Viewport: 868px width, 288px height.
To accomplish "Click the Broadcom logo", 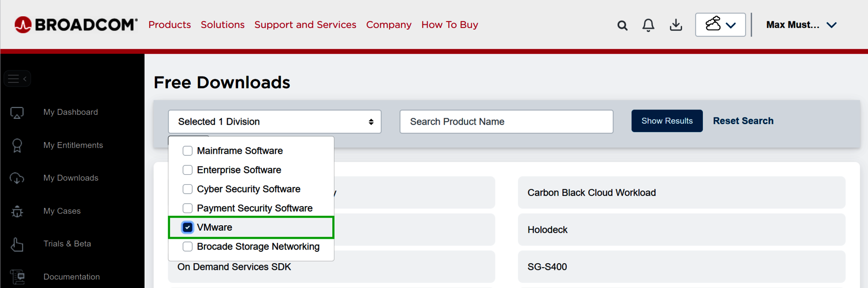I will click(x=75, y=25).
